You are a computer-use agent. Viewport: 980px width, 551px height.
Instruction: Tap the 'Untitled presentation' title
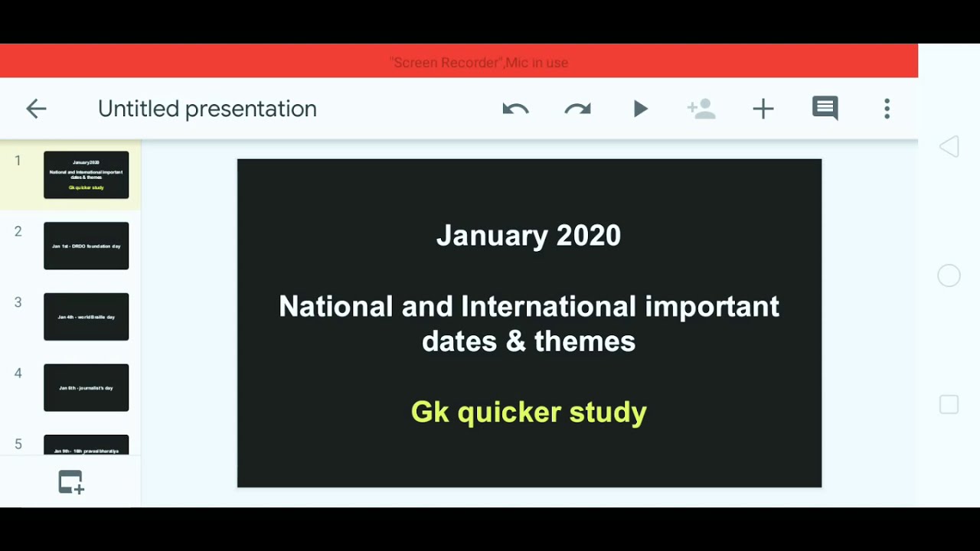pos(207,109)
